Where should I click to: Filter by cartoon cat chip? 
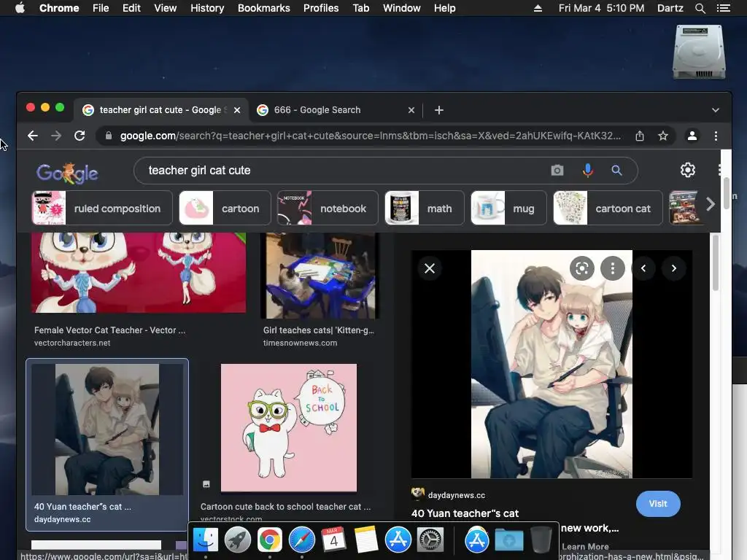[x=608, y=208]
